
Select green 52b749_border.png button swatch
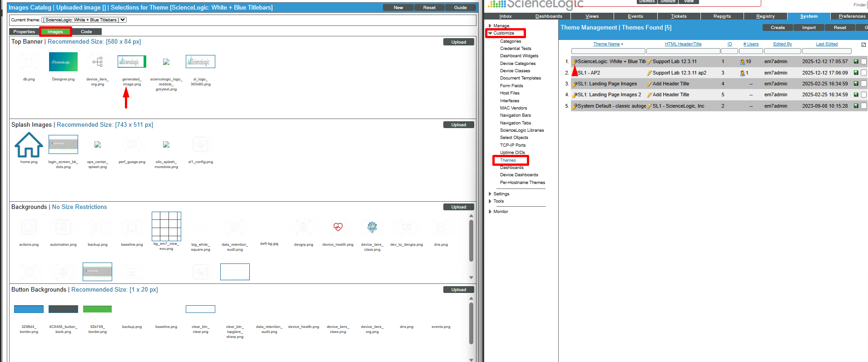coord(97,309)
